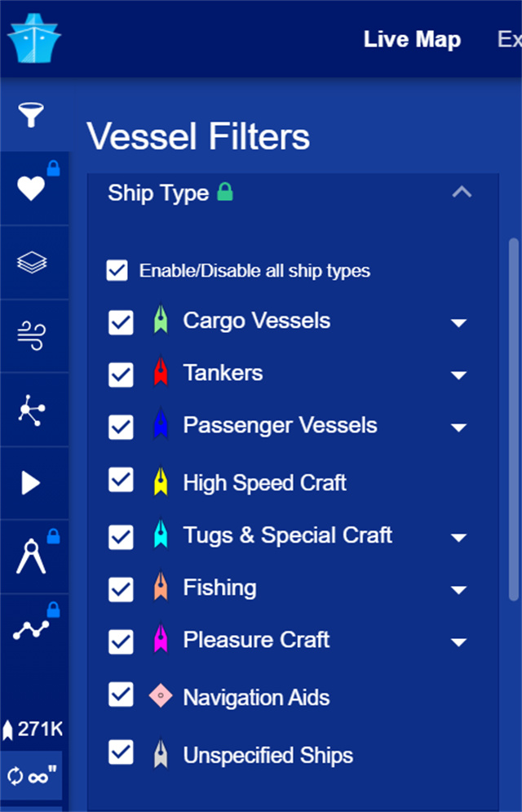Viewport: 522px width, 812px height.
Task: Open the density network nodes icon
Action: (x=32, y=410)
